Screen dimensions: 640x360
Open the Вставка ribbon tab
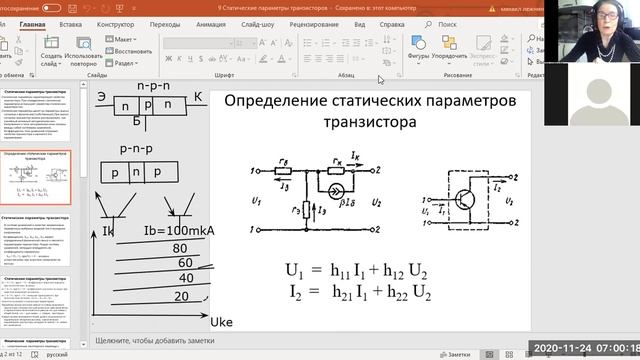click(x=70, y=24)
